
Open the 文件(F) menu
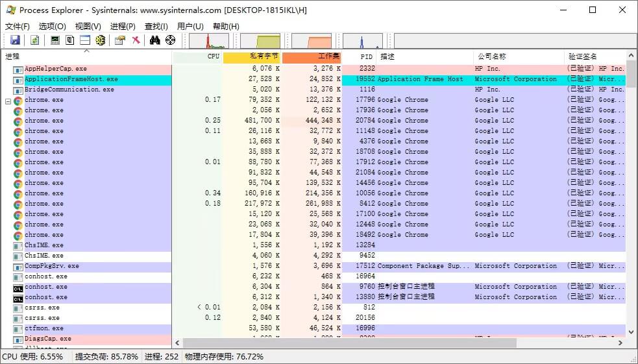click(x=18, y=27)
